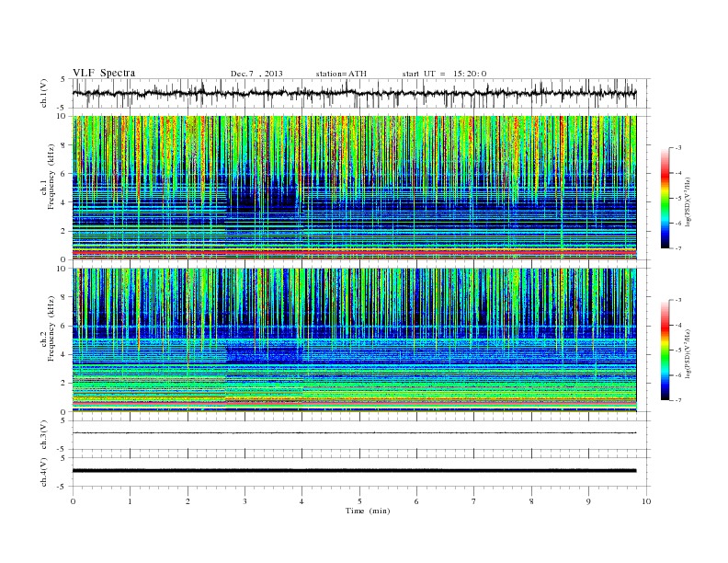Click the "8" kHz tick of ch.1 spectrogram
Screen dimensions: 728x563
coord(64,145)
